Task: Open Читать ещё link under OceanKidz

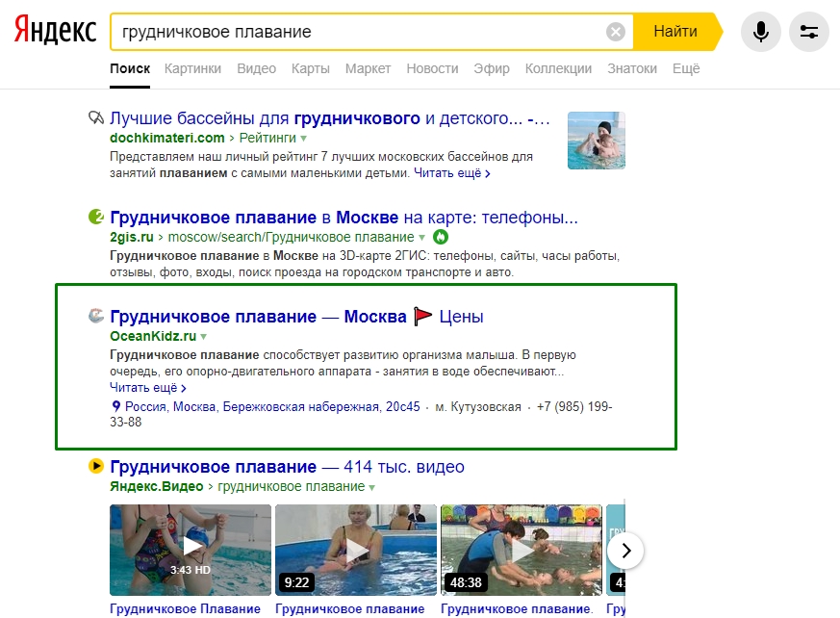Action: click(148, 388)
